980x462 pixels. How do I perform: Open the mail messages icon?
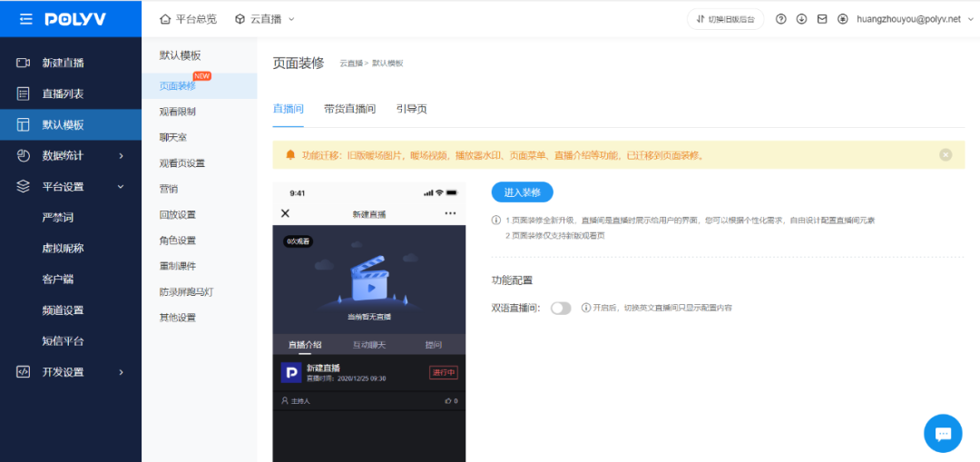[x=822, y=19]
